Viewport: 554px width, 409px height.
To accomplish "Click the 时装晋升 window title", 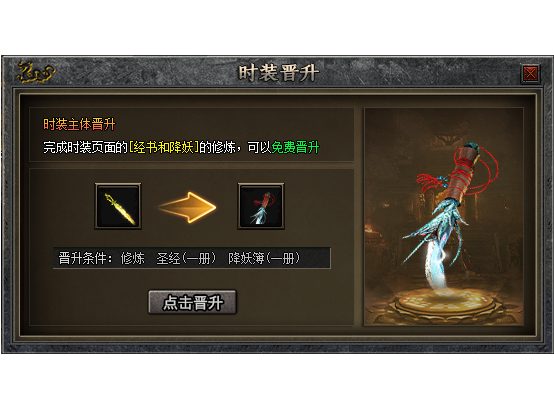I will (x=278, y=73).
